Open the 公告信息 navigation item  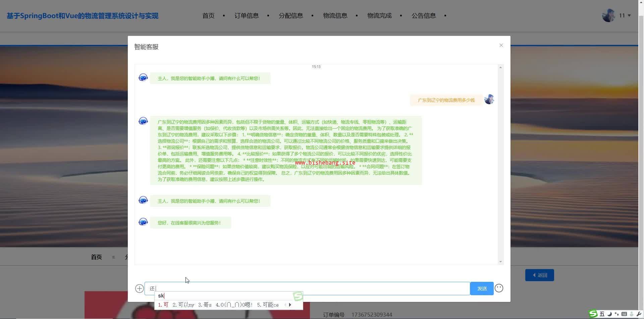tap(424, 16)
